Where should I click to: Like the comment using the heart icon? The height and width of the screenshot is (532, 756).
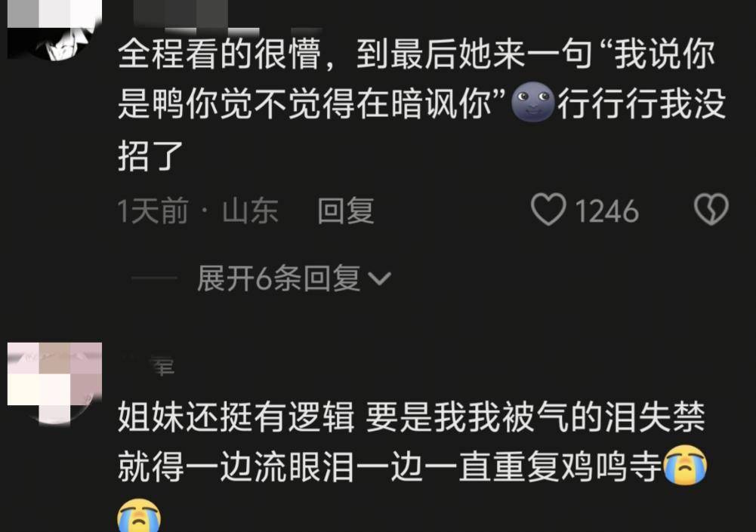548,210
